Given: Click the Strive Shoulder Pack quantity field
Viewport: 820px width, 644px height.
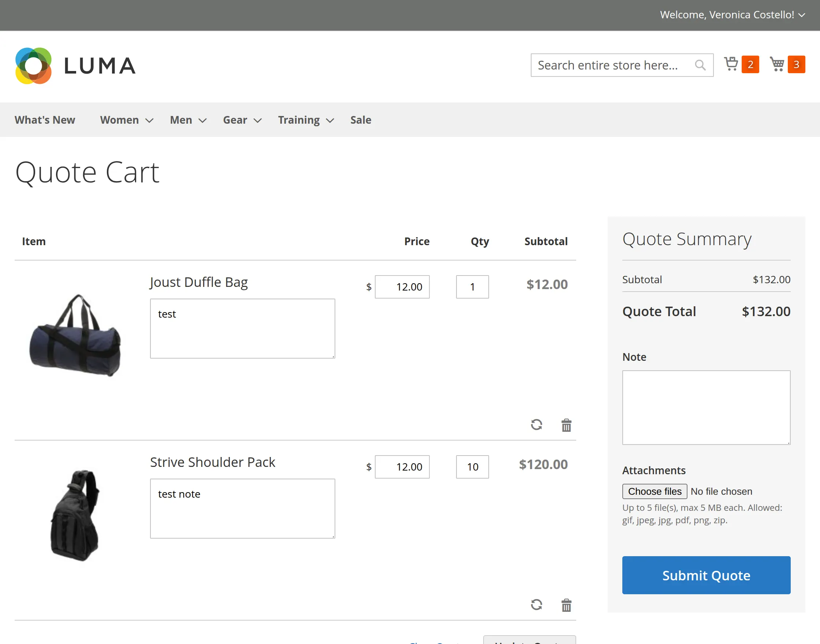Looking at the screenshot, I should (x=472, y=467).
